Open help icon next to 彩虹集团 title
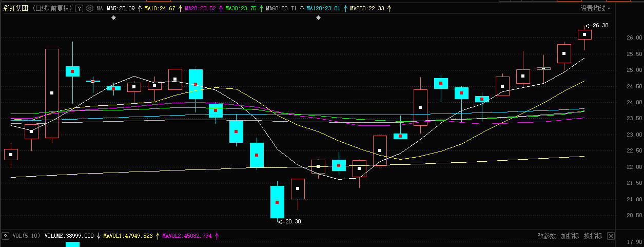This screenshot has width=644, height=247. 79,9
